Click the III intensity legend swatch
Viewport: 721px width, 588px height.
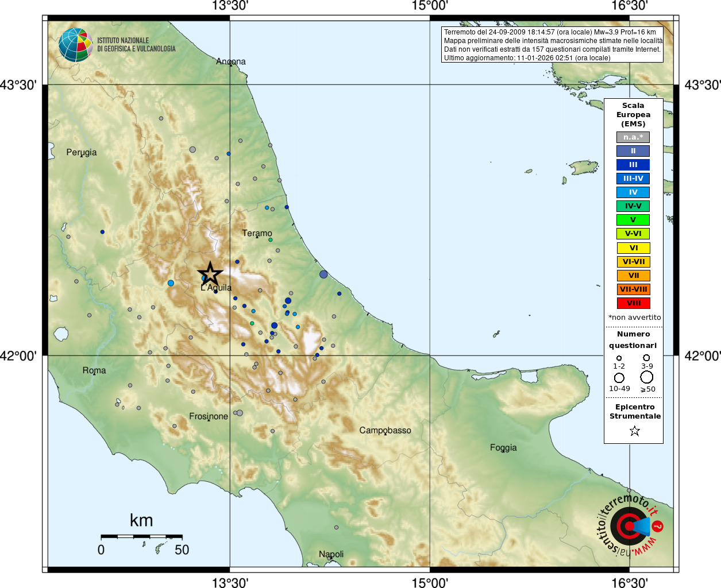[633, 165]
